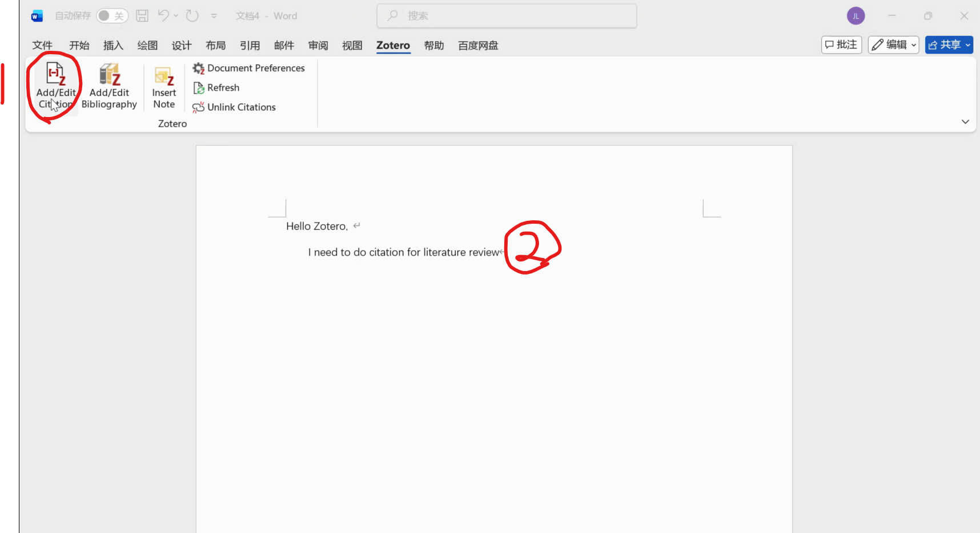The image size is (980, 533).
Task: Open the 共享 share dropdown
Action: tap(949, 45)
